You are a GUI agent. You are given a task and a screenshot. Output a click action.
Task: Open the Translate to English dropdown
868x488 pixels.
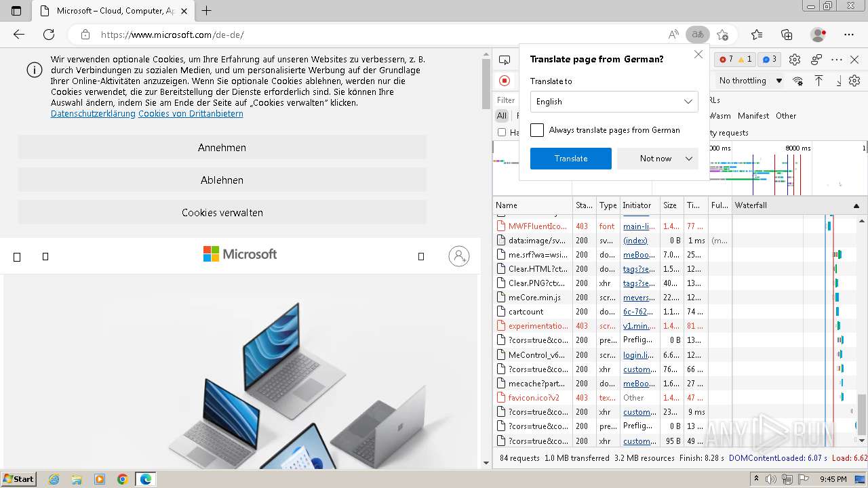614,102
